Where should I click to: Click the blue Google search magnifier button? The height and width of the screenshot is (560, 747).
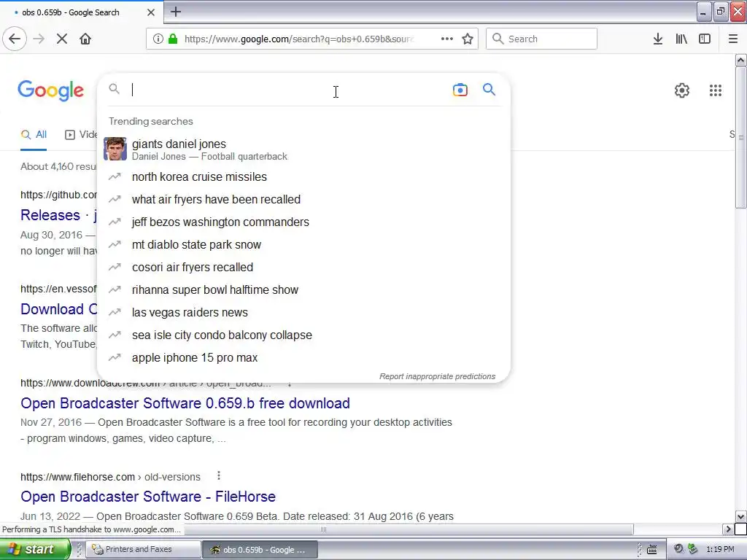pos(489,90)
